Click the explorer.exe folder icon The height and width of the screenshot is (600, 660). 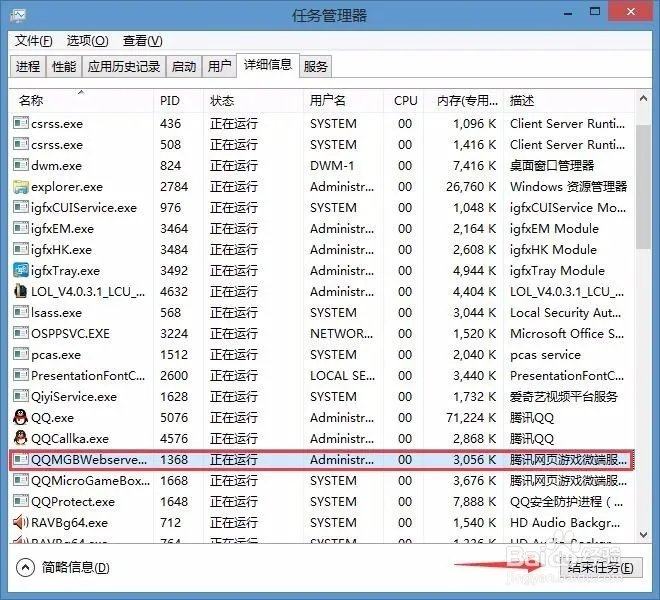[20, 186]
